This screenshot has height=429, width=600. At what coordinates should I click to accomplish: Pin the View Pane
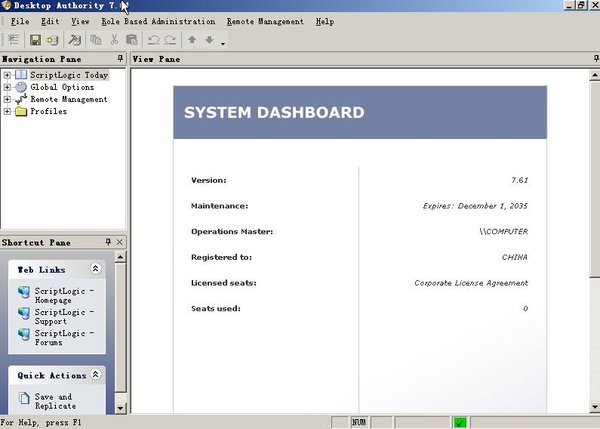click(596, 58)
